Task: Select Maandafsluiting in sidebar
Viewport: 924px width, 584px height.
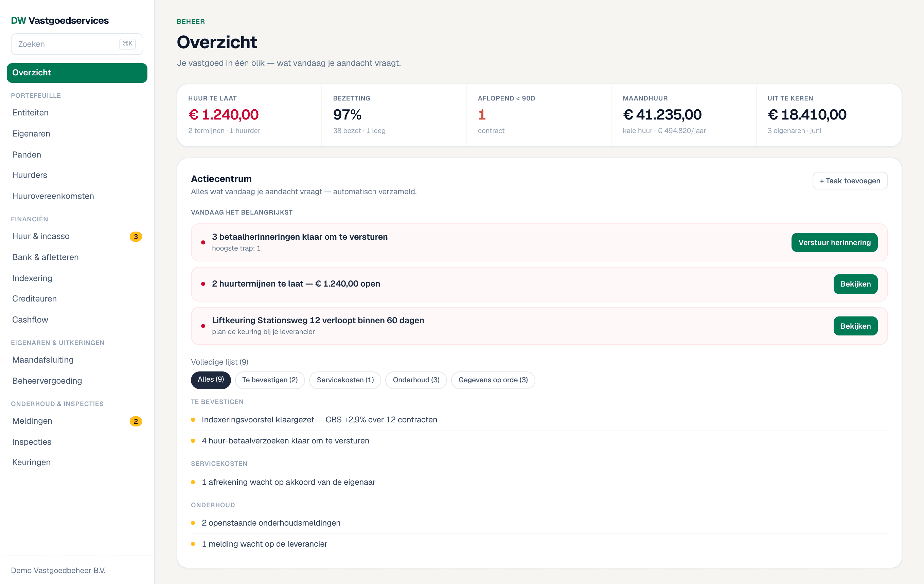Action: (x=77, y=360)
